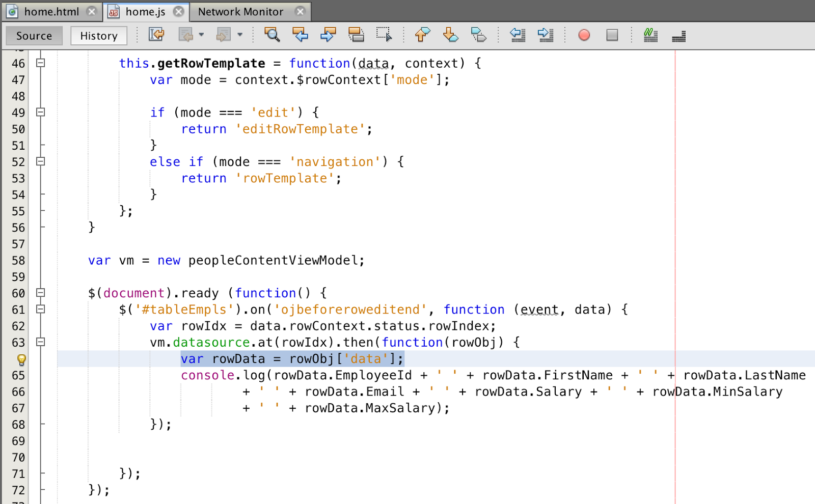Start macro recording
This screenshot has width=815, height=504.
[x=584, y=35]
